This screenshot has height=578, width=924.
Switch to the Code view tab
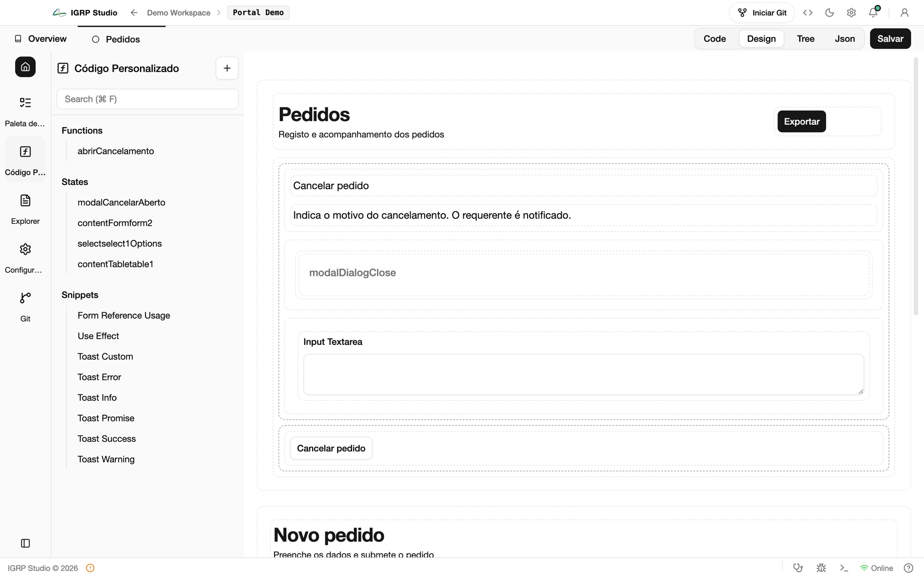tap(714, 39)
